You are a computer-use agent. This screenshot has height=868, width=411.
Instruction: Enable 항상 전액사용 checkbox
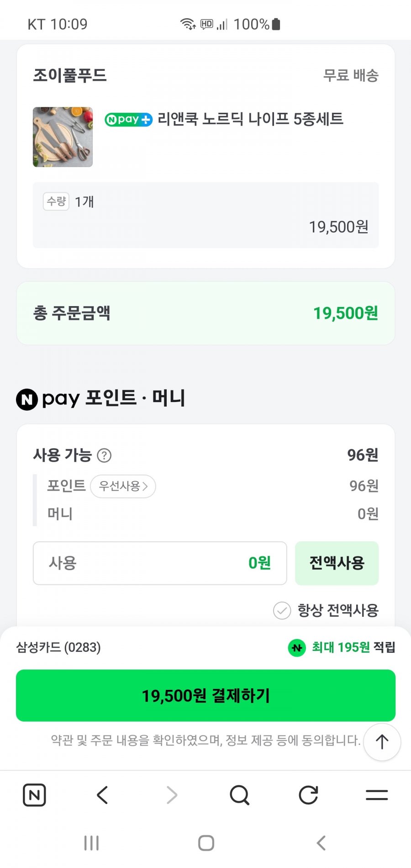(282, 610)
